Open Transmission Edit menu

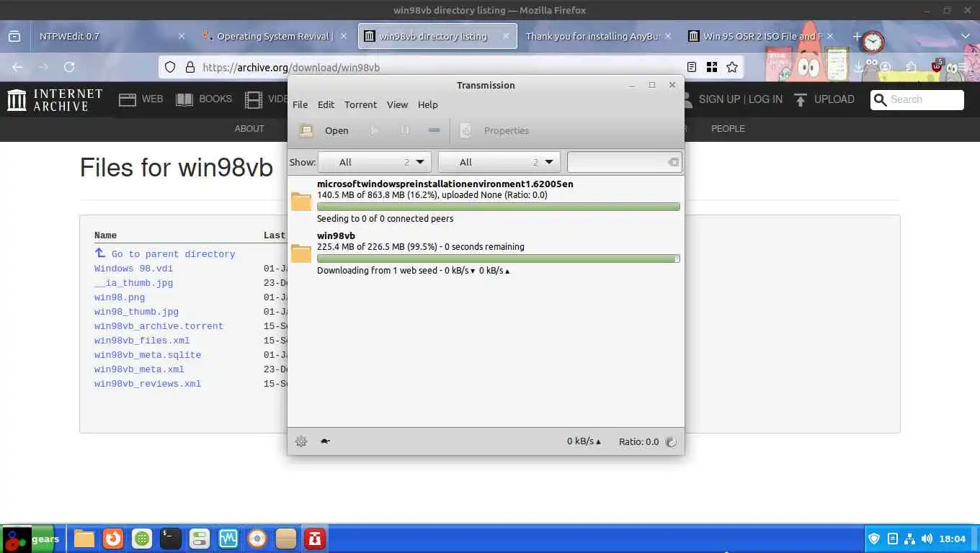[x=326, y=104]
